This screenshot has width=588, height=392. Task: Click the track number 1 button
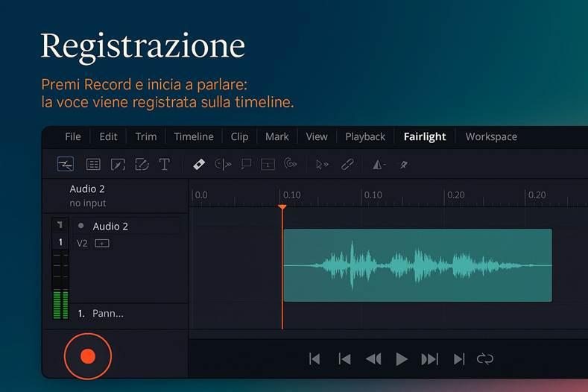coord(60,242)
